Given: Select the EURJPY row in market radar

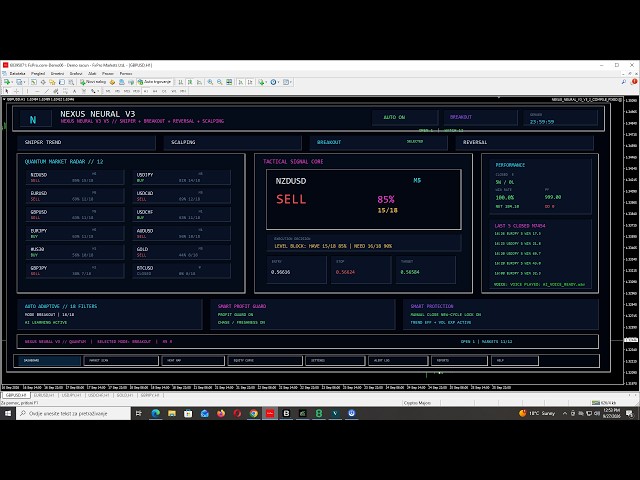Looking at the screenshot, I should 75,233.
